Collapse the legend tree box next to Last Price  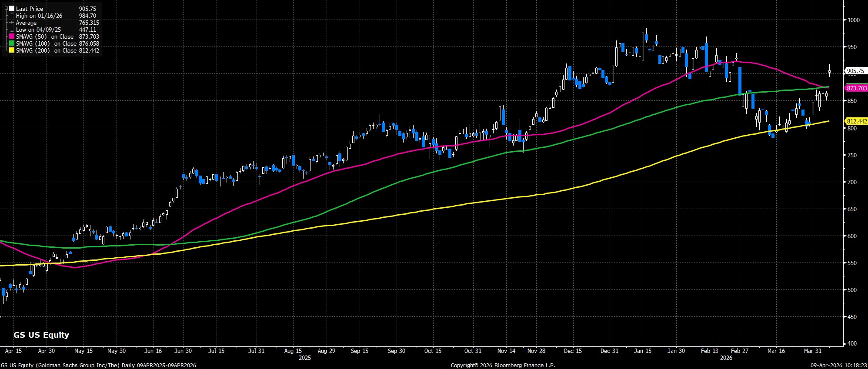point(6,9)
